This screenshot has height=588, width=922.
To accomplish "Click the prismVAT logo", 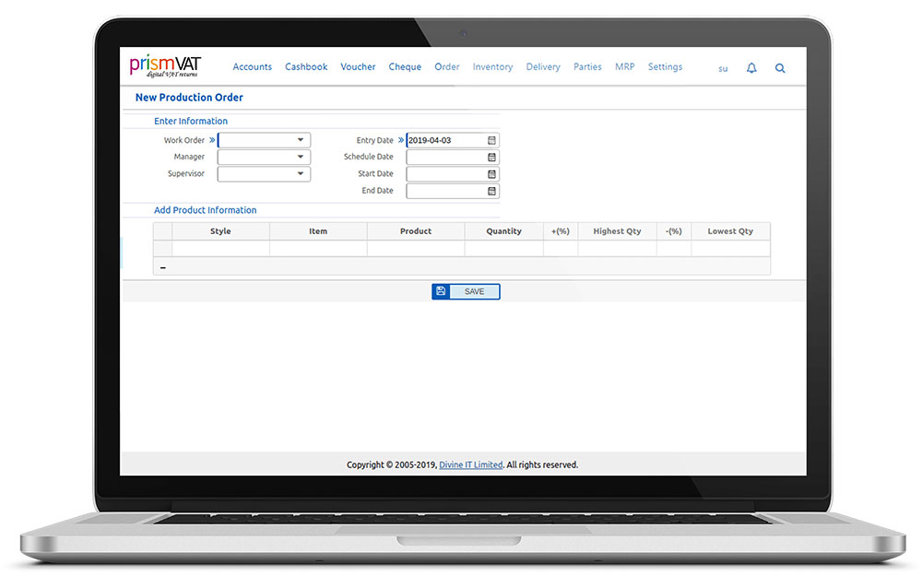I will 165,65.
